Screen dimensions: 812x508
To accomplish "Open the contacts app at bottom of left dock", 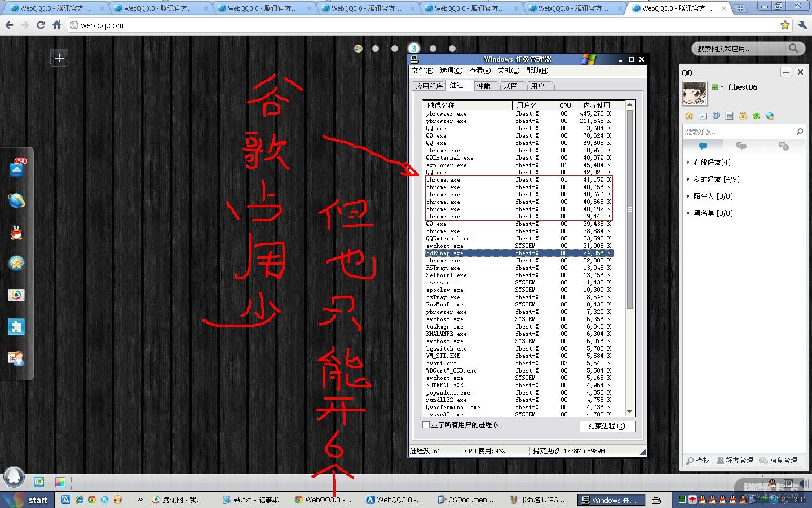I will (x=16, y=358).
